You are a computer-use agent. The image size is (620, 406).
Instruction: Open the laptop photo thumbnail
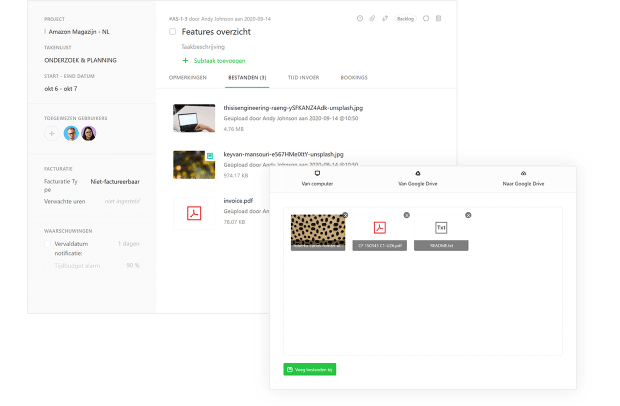coord(194,118)
